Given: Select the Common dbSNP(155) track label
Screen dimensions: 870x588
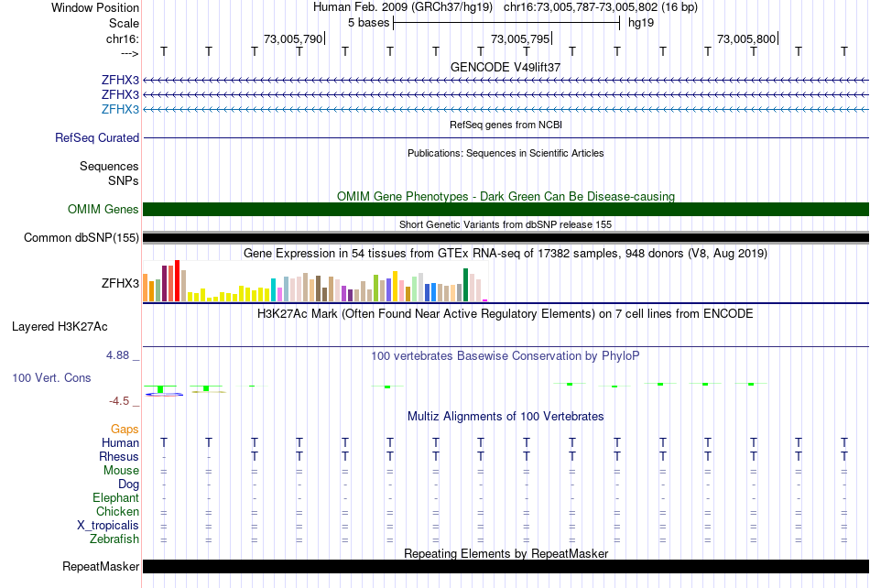Looking at the screenshot, I should (82, 237).
